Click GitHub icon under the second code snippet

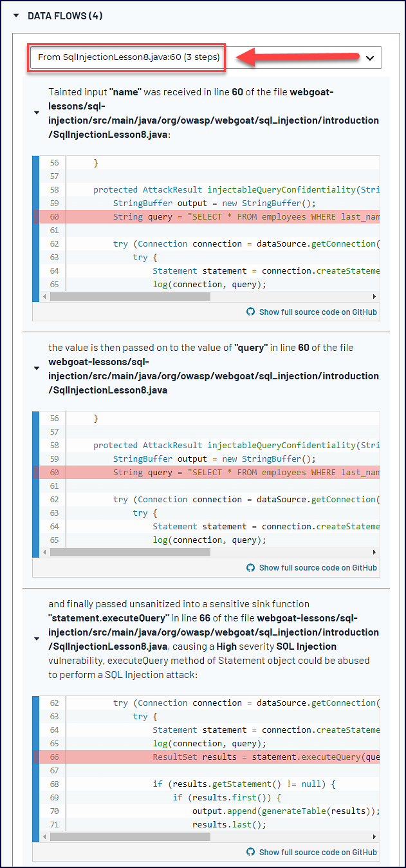(x=251, y=567)
